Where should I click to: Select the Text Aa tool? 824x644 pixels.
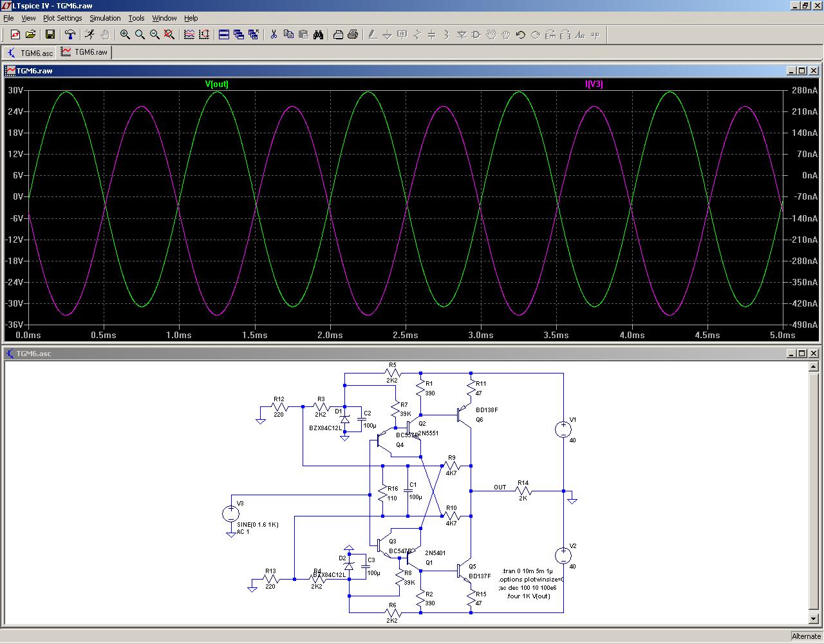pos(580,35)
